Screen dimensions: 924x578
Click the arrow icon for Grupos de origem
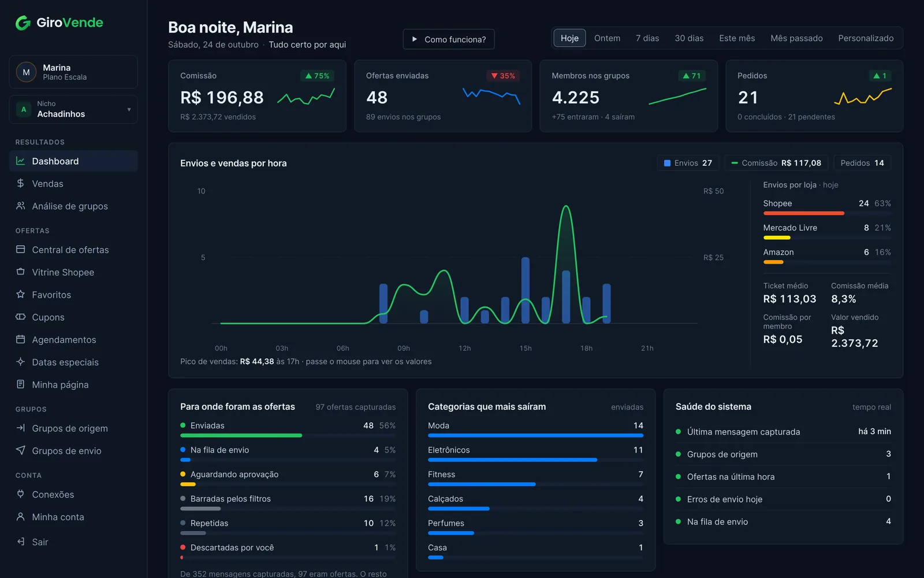(x=20, y=428)
